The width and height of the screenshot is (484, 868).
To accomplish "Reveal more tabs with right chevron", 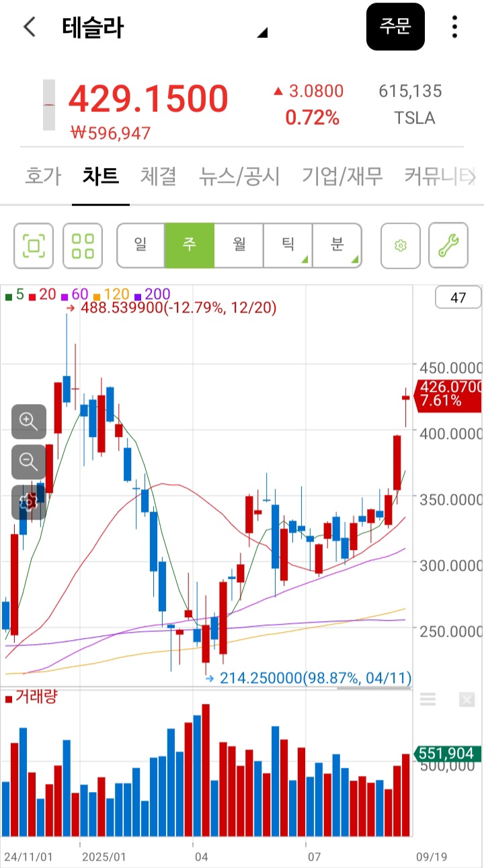I will click(472, 177).
